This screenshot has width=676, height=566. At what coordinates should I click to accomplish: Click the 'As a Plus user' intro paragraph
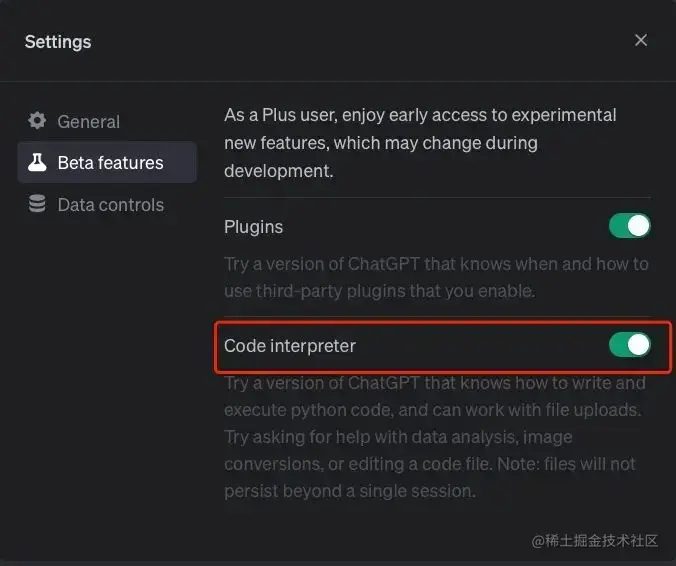(420, 143)
